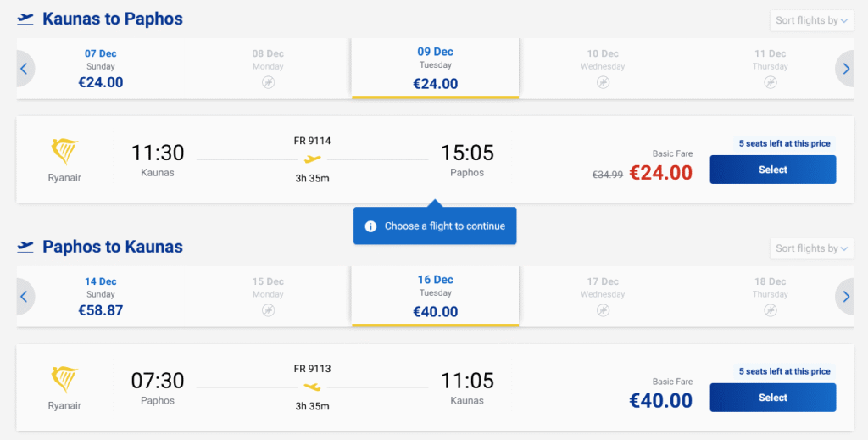Click the info icon in the tooltip
The image size is (868, 440).
pyautogui.click(x=370, y=226)
